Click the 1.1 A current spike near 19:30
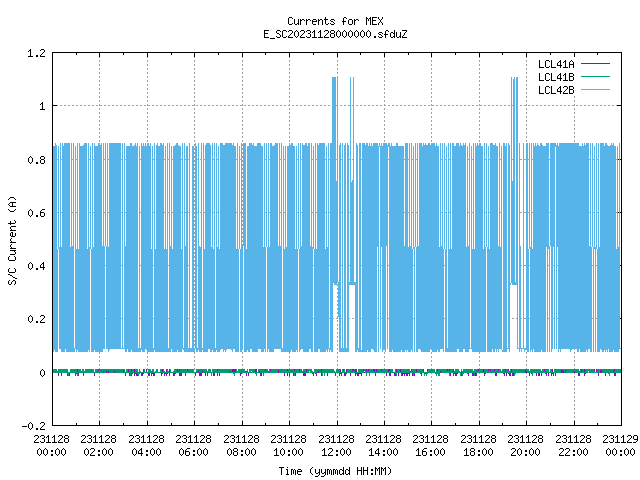This screenshot has height=480, width=640. (514, 110)
